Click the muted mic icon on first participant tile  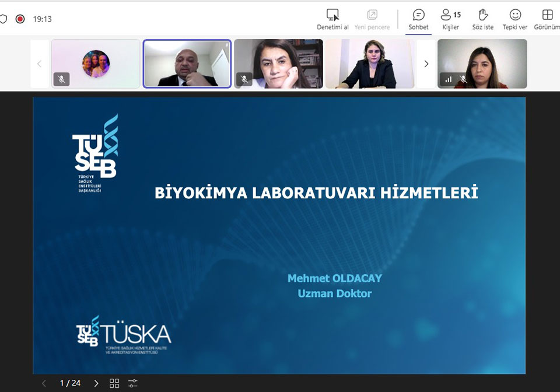[61, 79]
